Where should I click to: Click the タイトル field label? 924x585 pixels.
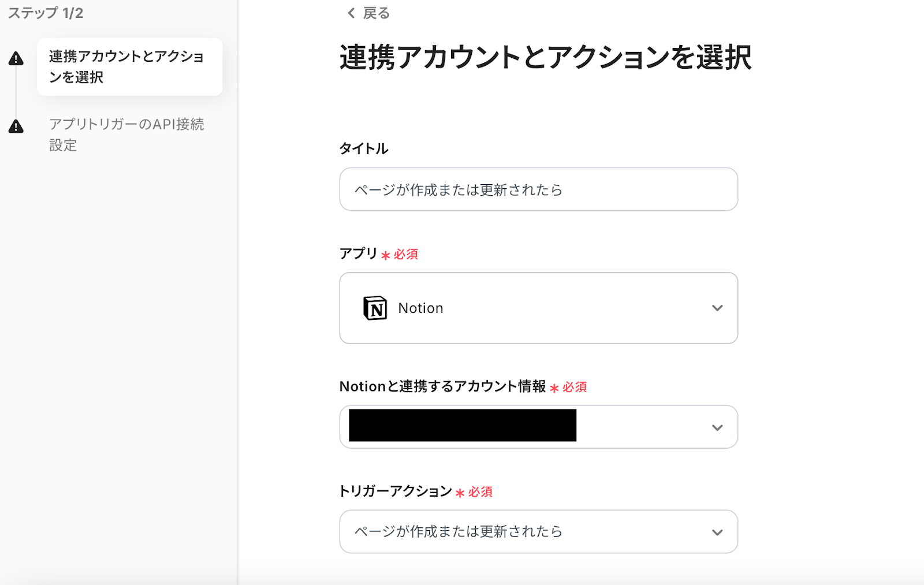pos(363,149)
